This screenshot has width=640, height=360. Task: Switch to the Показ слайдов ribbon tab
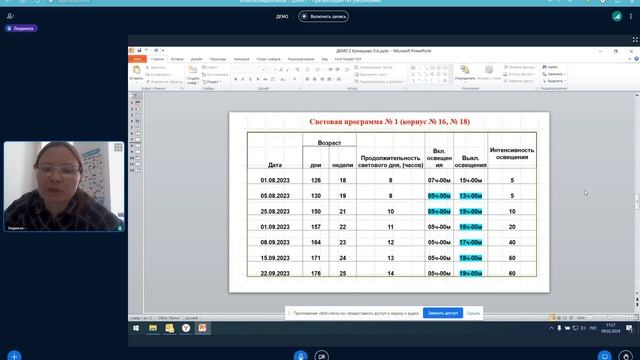[x=268, y=59]
